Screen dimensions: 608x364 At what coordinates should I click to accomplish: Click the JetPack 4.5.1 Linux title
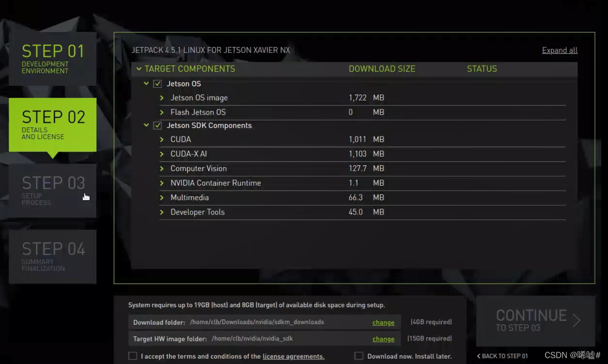(x=211, y=50)
